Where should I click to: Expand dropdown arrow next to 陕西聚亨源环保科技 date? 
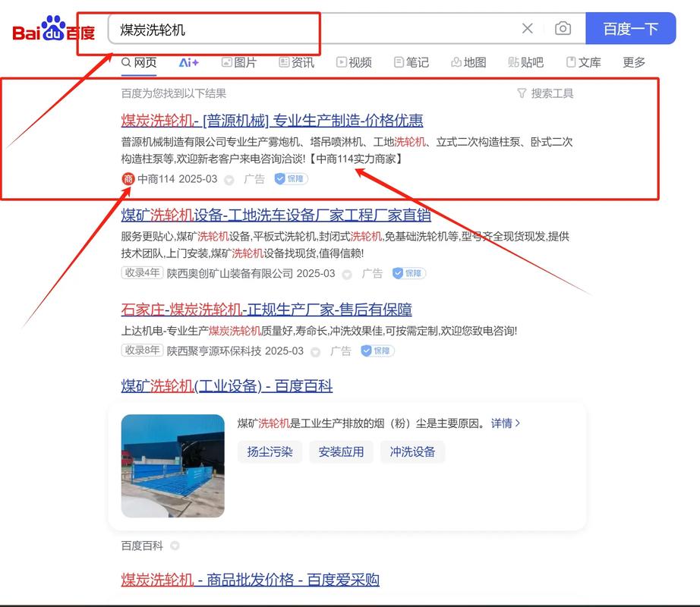click(316, 352)
